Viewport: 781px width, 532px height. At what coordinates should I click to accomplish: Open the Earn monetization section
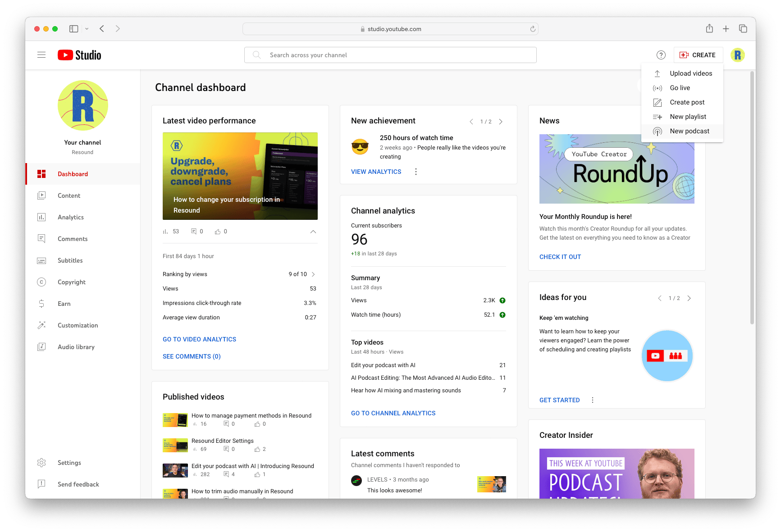point(41,304)
